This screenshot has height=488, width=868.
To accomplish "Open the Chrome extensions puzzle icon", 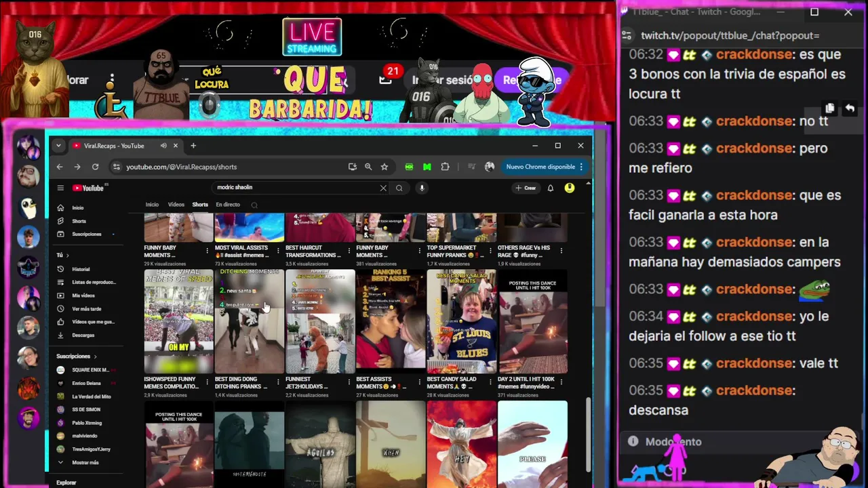I will coord(446,167).
